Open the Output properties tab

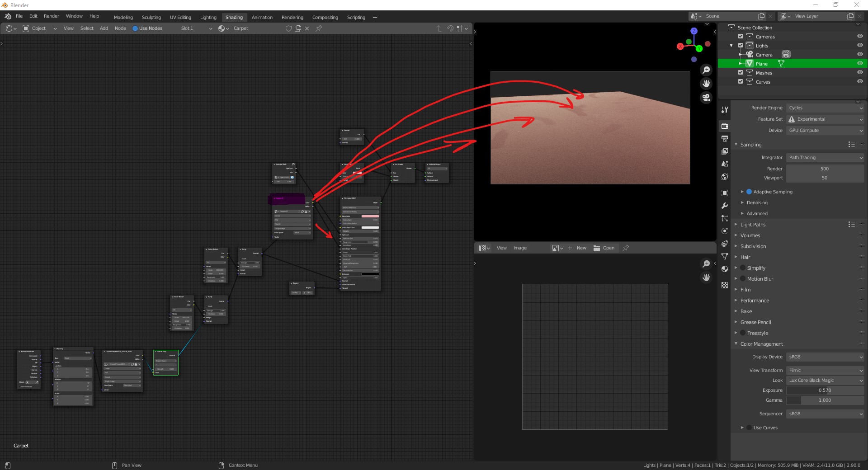tap(725, 139)
